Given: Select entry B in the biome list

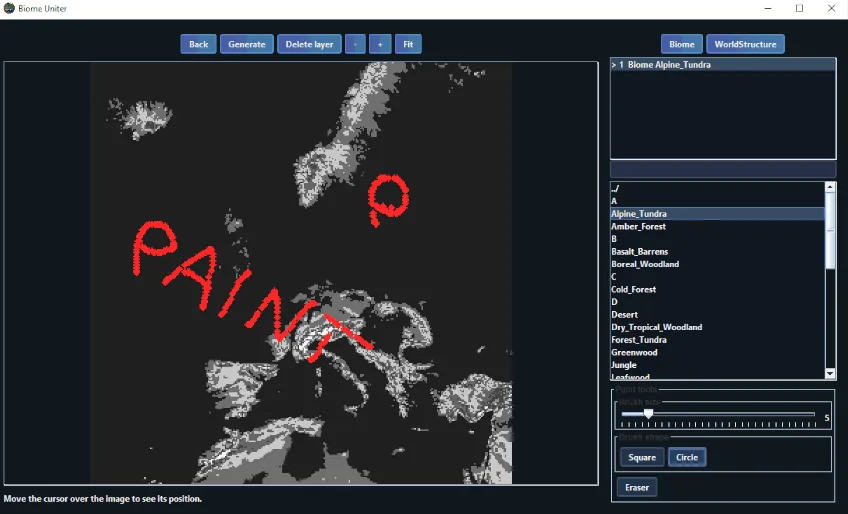Looking at the screenshot, I should pyautogui.click(x=717, y=239).
